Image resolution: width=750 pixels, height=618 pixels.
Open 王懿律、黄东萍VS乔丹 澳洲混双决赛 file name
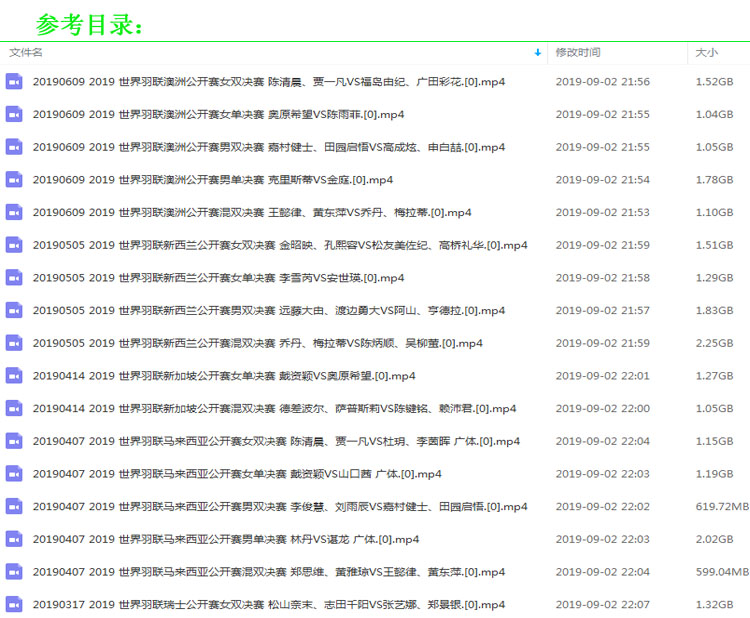tap(251, 213)
